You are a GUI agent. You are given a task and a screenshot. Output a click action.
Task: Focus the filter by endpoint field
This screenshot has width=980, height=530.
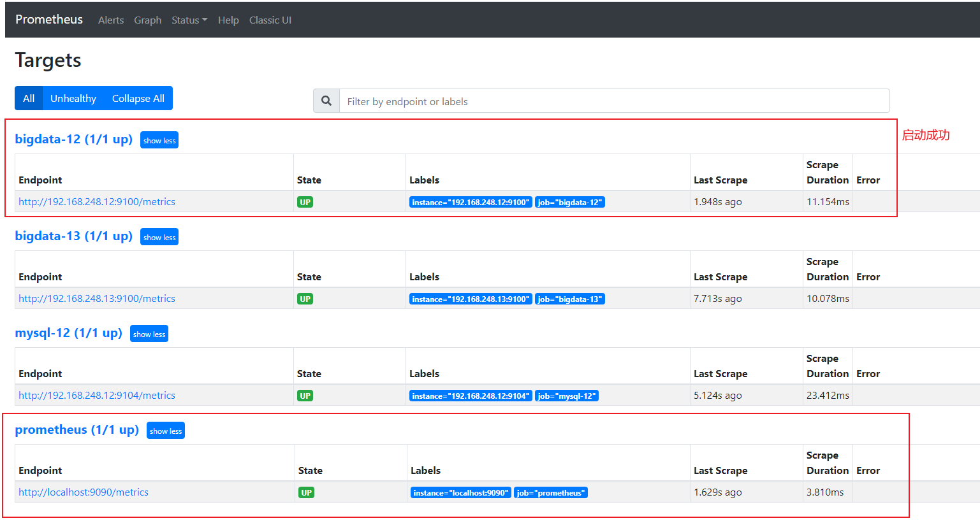[x=614, y=101]
